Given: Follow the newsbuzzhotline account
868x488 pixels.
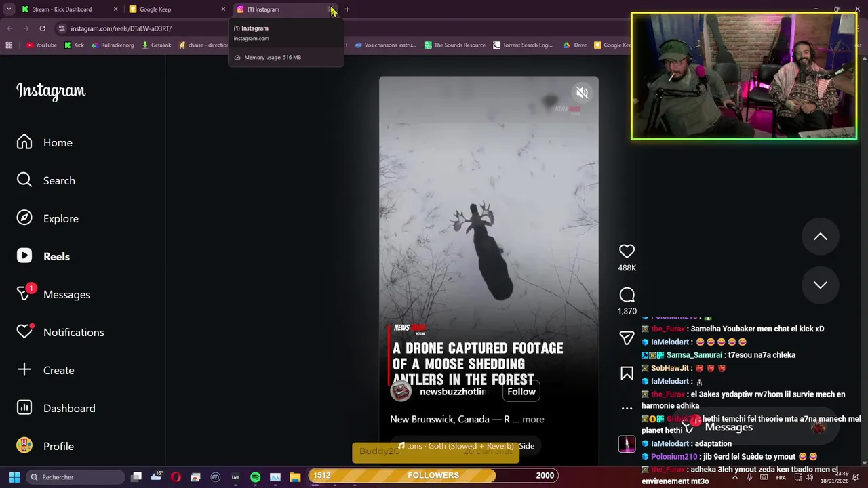Looking at the screenshot, I should (x=521, y=392).
